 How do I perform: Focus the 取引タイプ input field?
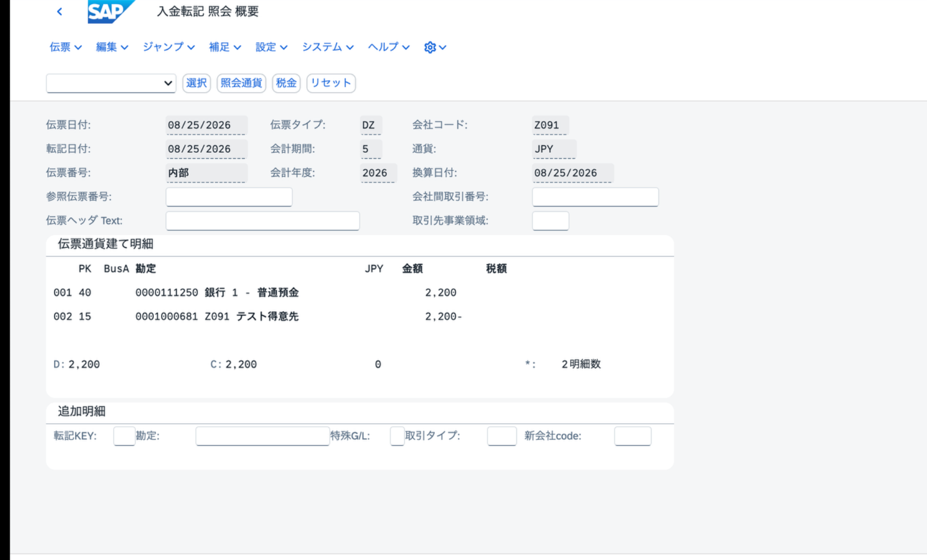pos(502,436)
